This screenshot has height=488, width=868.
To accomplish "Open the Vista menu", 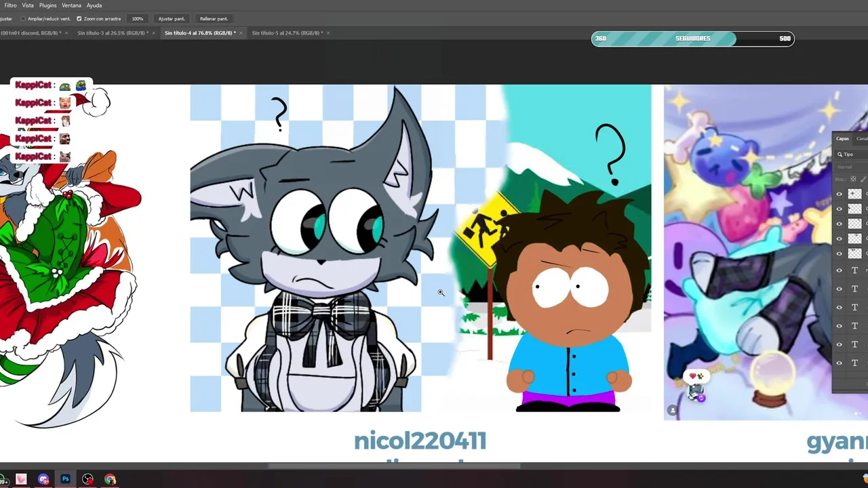I will [x=28, y=5].
